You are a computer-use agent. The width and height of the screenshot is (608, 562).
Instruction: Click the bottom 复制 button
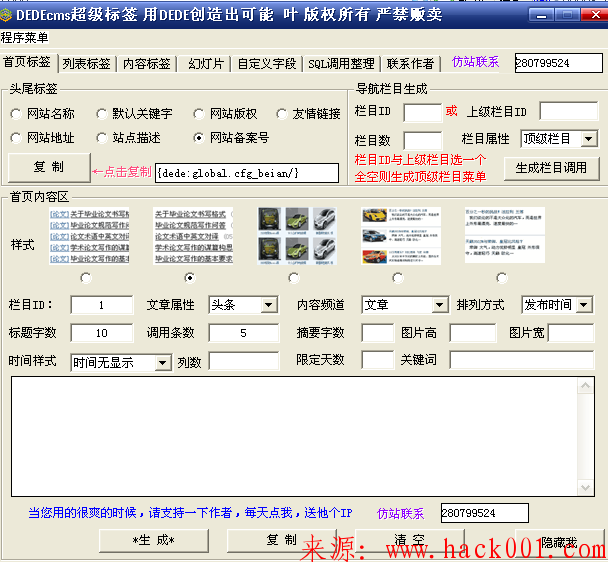pos(282,540)
